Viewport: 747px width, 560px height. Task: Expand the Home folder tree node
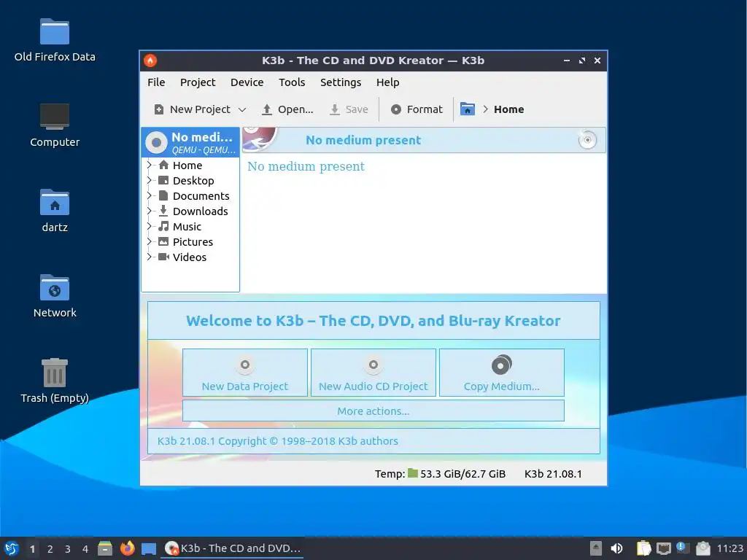click(149, 165)
